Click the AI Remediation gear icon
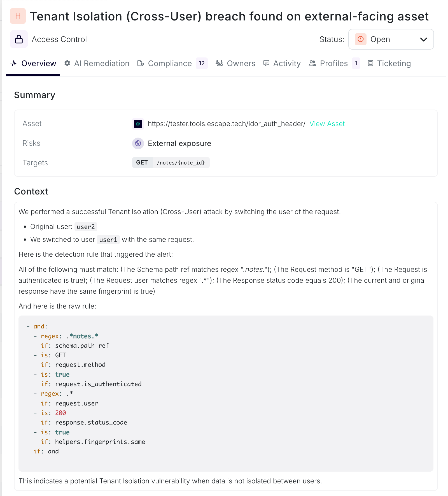 coord(67,63)
